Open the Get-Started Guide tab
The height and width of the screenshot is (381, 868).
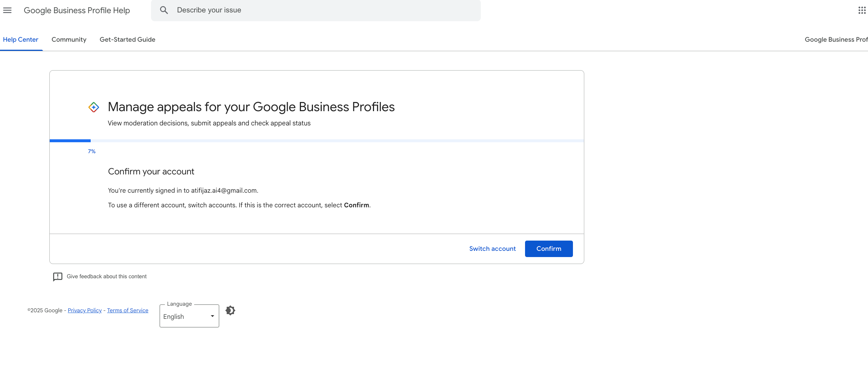(x=128, y=39)
